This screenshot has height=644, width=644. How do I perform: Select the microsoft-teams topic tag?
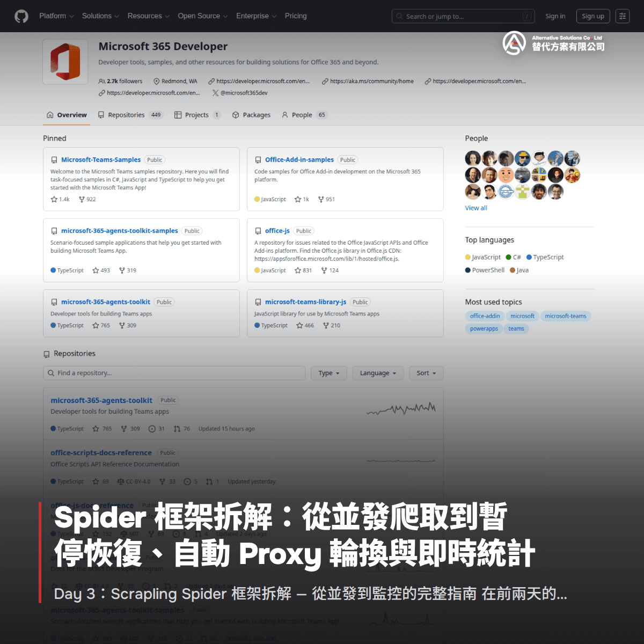click(566, 316)
